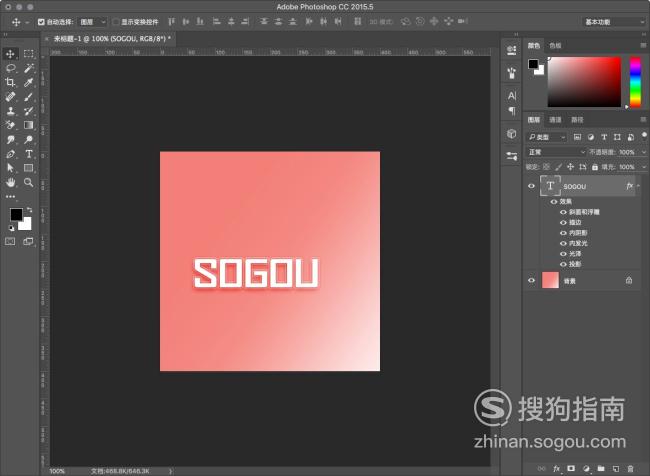Open the layer blend mode dropdown
The image size is (650, 476).
(x=556, y=152)
